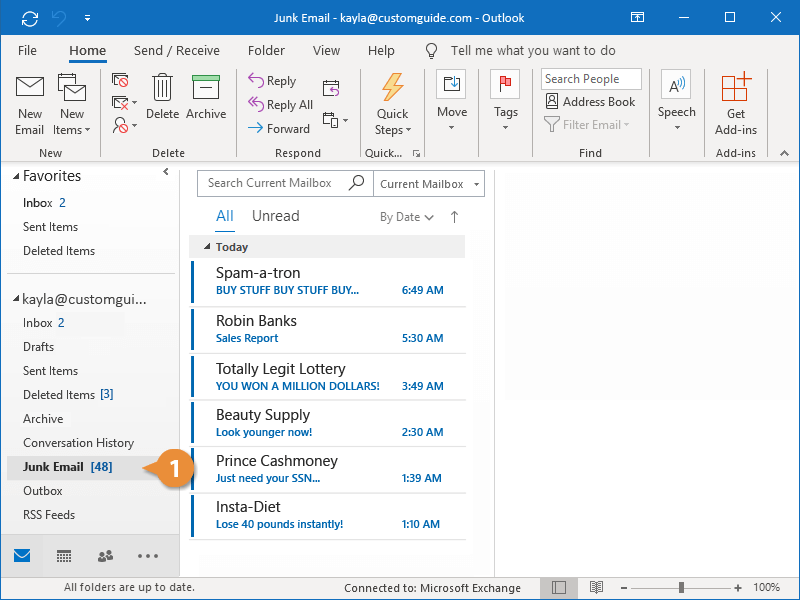Open the Robin Banks Sales Report email
This screenshot has width=800, height=600.
click(x=329, y=330)
